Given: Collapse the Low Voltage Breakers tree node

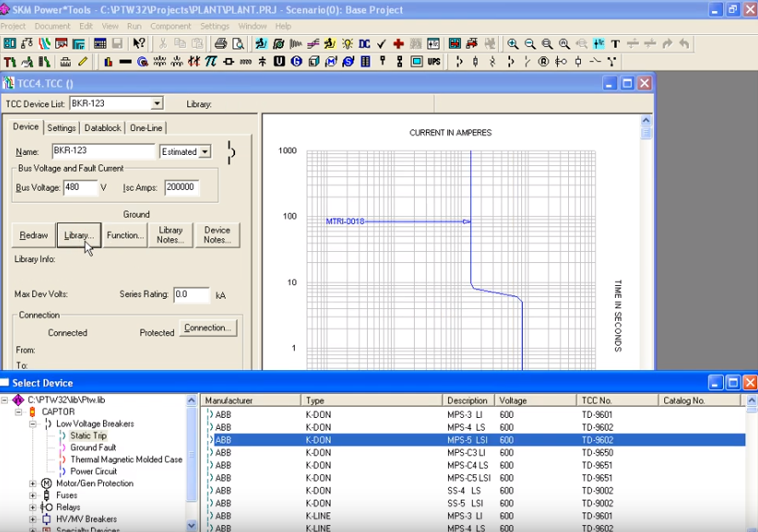Looking at the screenshot, I should pyautogui.click(x=33, y=424).
